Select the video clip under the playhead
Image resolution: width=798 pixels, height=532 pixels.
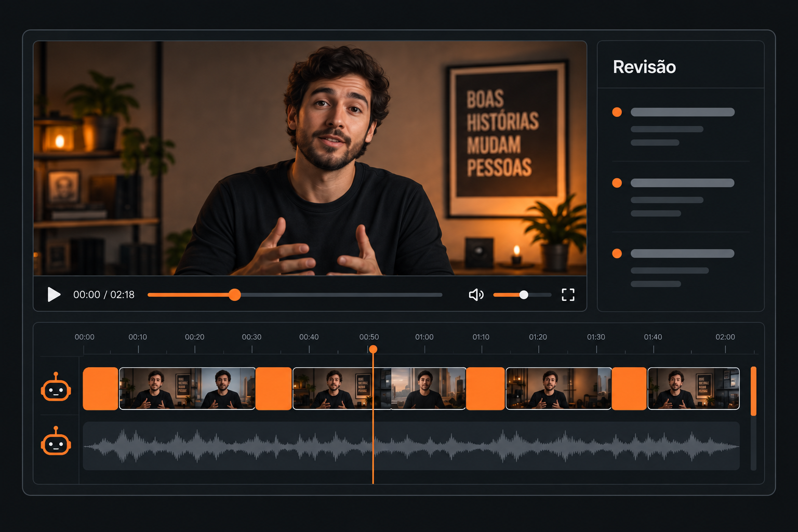pos(379,389)
